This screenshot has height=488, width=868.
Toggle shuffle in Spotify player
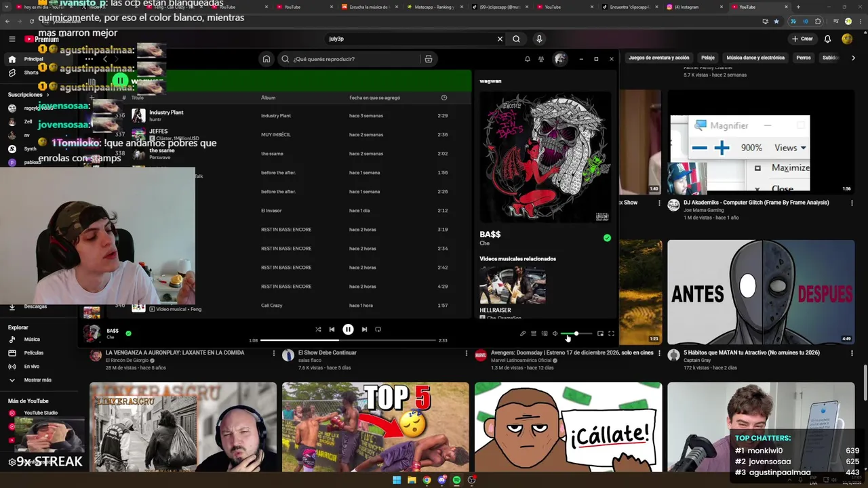pos(318,329)
